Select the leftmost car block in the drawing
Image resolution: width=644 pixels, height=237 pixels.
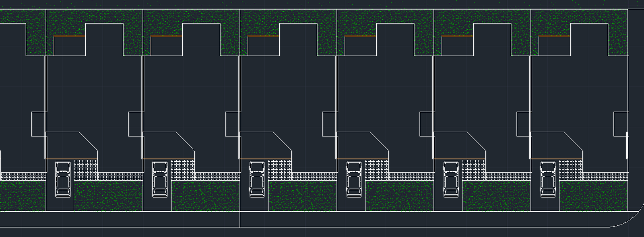click(62, 179)
